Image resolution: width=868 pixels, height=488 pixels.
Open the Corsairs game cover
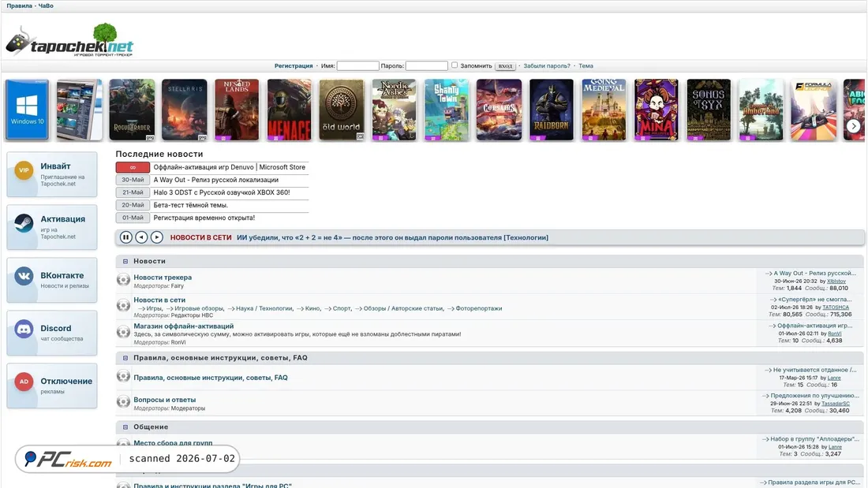[x=499, y=110]
